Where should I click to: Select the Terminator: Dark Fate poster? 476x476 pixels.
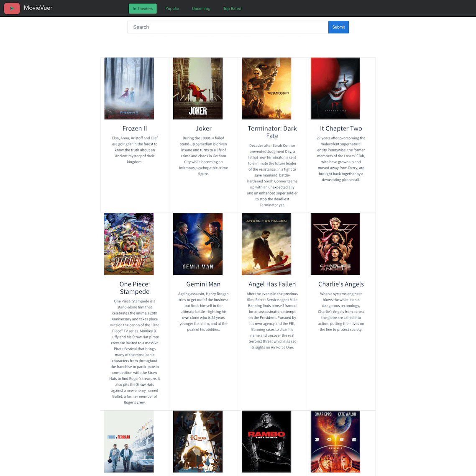coord(266,88)
